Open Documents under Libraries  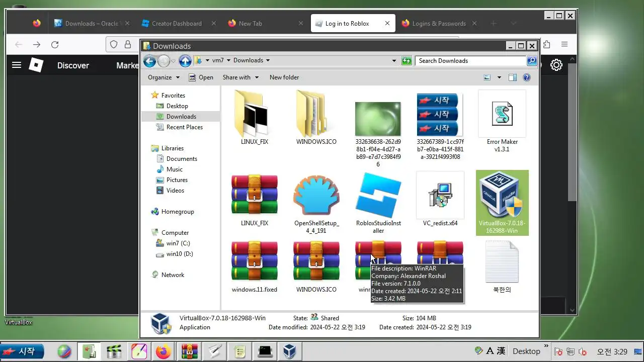(x=177, y=159)
